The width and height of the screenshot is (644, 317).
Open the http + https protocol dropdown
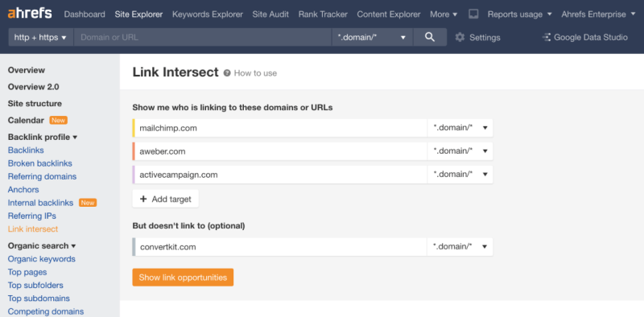point(41,37)
